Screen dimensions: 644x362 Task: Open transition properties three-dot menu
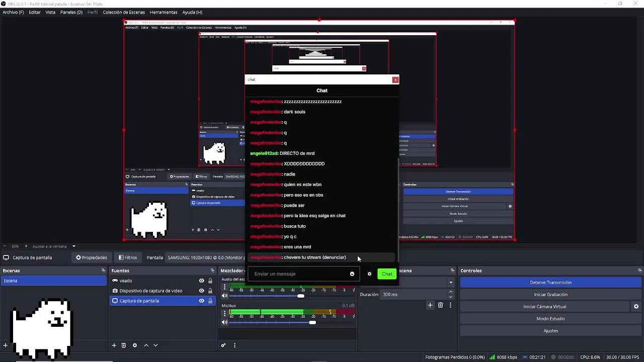pos(450,305)
